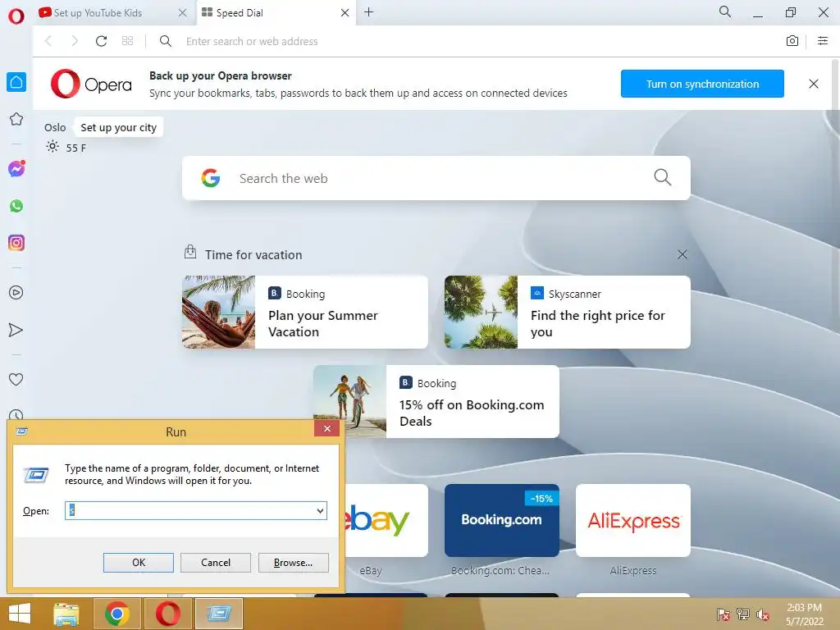Screen dimensions: 840x630
Task: Open Instagram in Opera sidebar
Action: [x=16, y=243]
